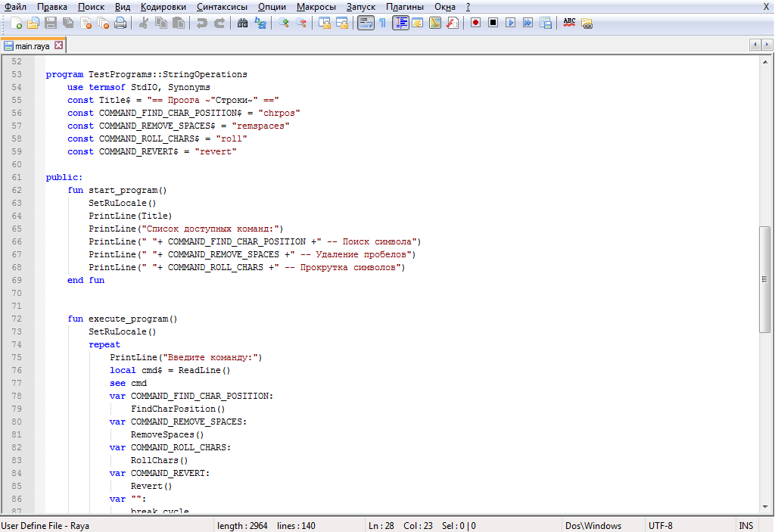This screenshot has width=775, height=532.
Task: Click the Save All icon
Action: click(x=67, y=23)
